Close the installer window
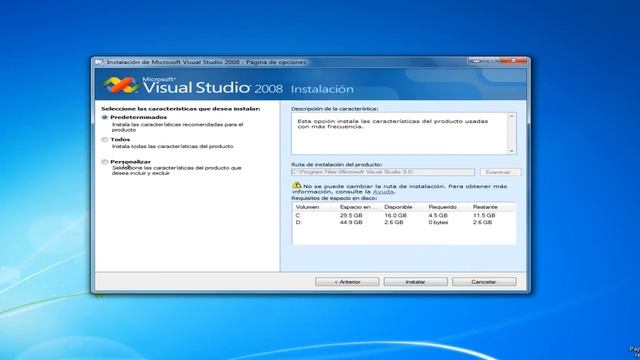 click(x=514, y=61)
